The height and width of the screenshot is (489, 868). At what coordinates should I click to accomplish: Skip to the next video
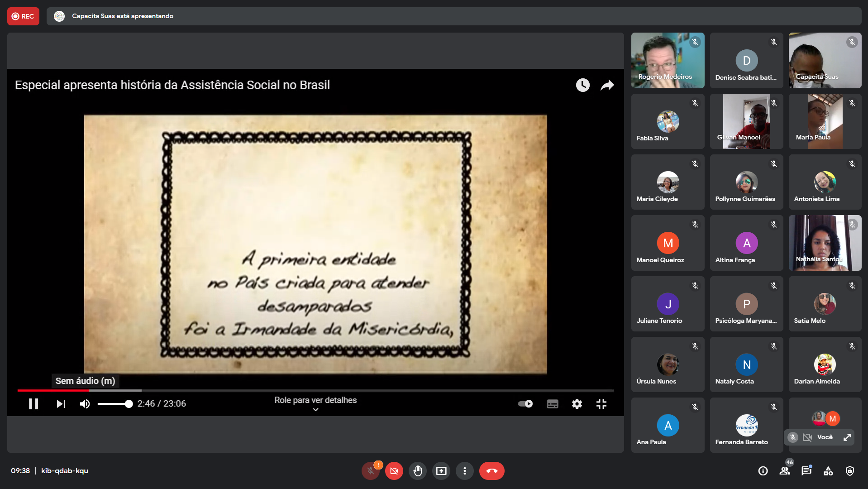click(x=61, y=404)
